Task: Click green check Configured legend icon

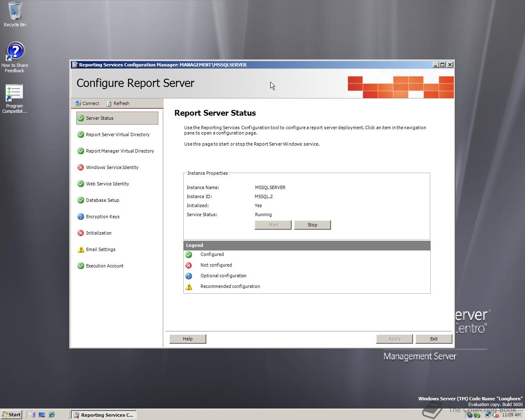Action: [189, 255]
